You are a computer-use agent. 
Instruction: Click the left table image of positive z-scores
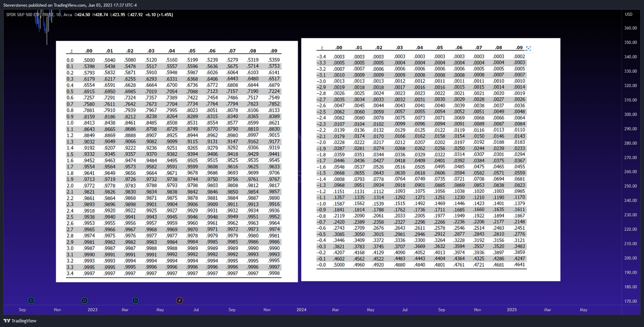pos(177,162)
